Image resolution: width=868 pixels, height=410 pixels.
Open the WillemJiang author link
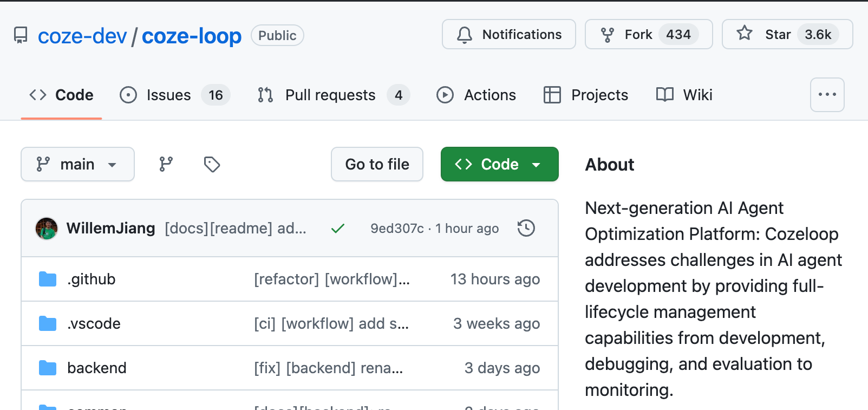tap(111, 228)
